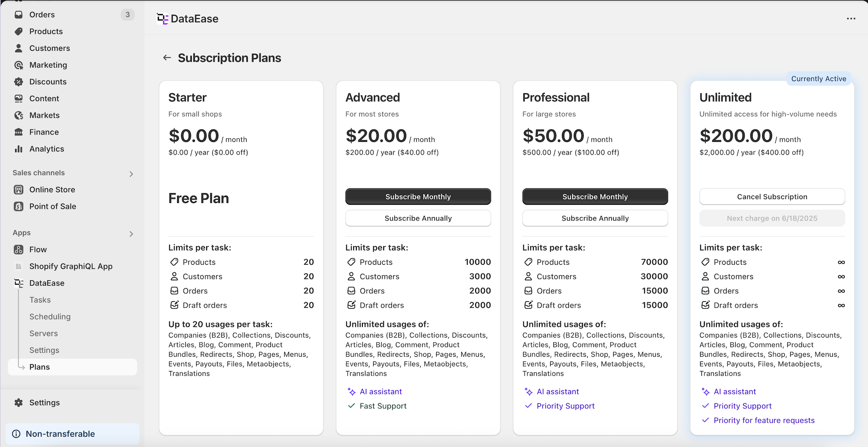Expand the Apps section chevron
This screenshot has width=868, height=447.
tap(131, 234)
